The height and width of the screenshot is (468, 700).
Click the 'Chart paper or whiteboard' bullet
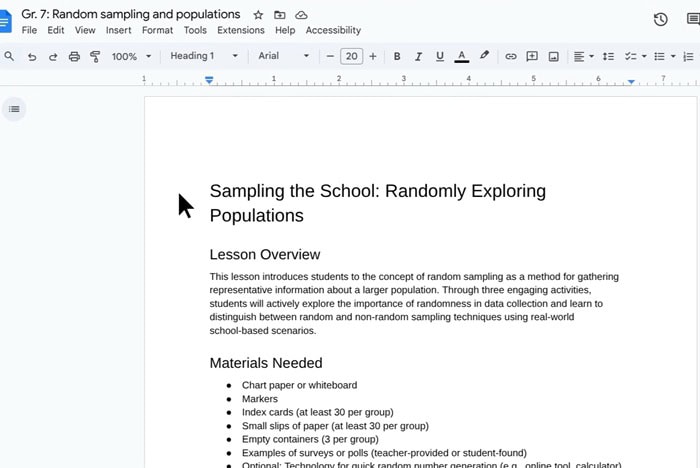click(x=299, y=385)
